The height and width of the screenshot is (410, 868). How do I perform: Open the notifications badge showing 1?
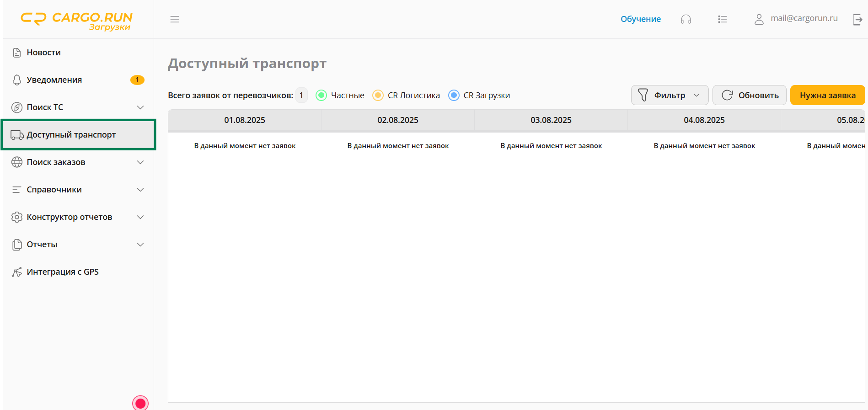pos(137,80)
